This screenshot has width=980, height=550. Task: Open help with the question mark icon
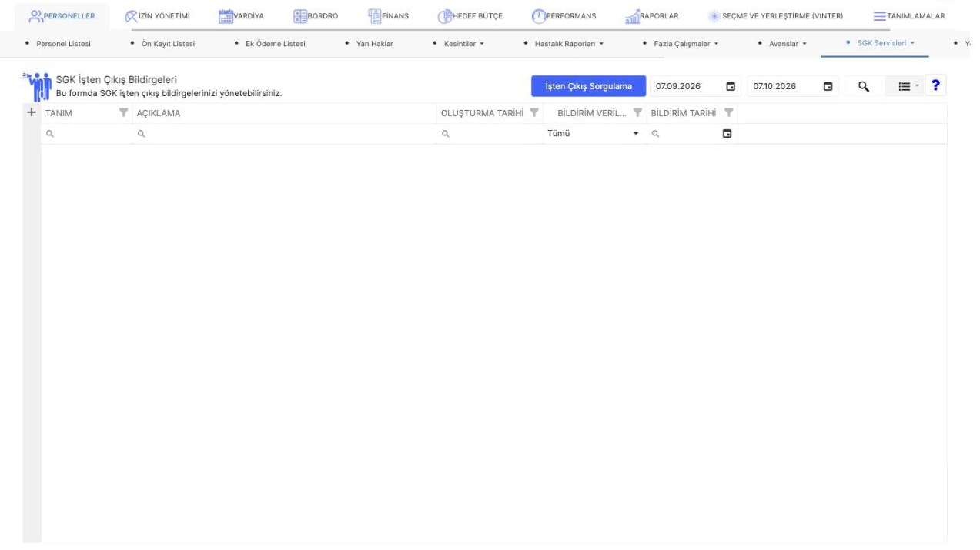(935, 86)
